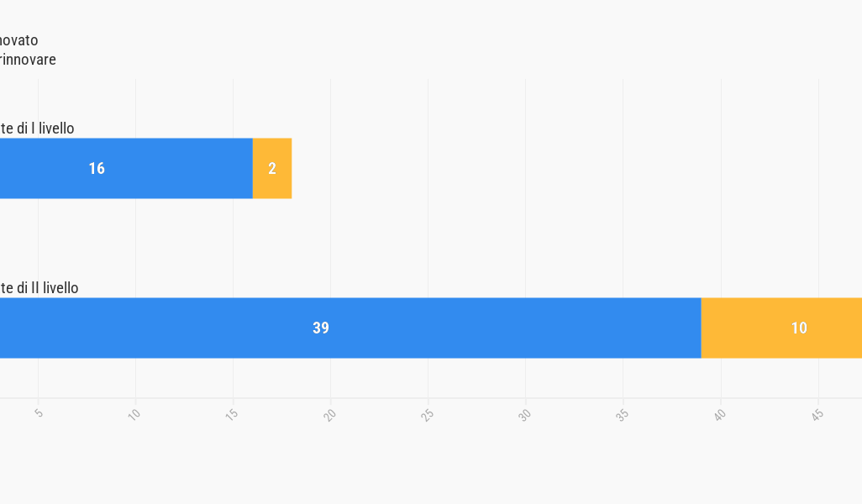The image size is (862, 504).
Task: Click the 'di II livello' category label
Action: (39, 288)
